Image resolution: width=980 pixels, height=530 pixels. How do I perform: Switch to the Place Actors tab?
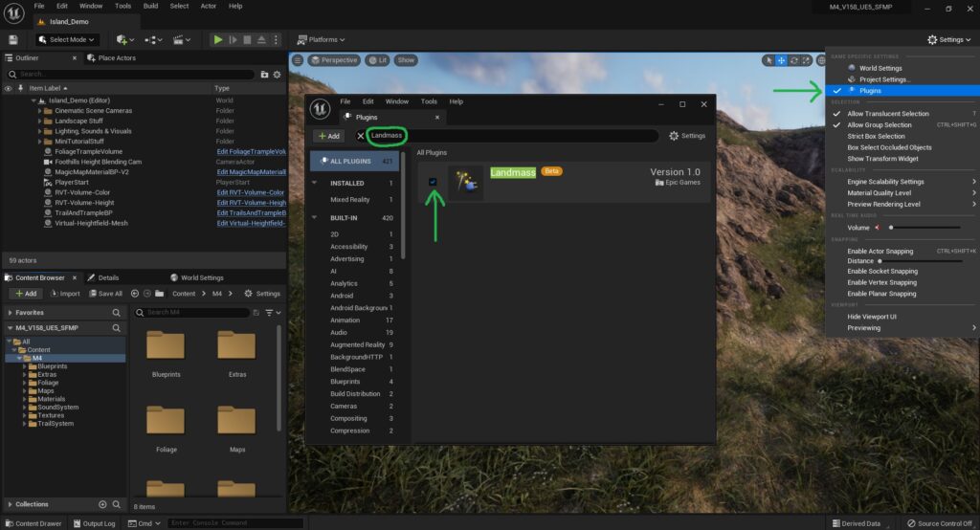click(111, 57)
